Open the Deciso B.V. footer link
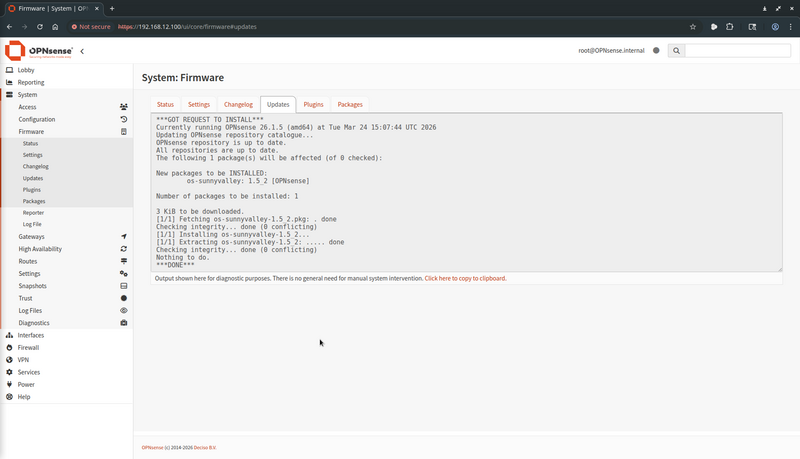This screenshot has width=800, height=459. [x=205, y=448]
